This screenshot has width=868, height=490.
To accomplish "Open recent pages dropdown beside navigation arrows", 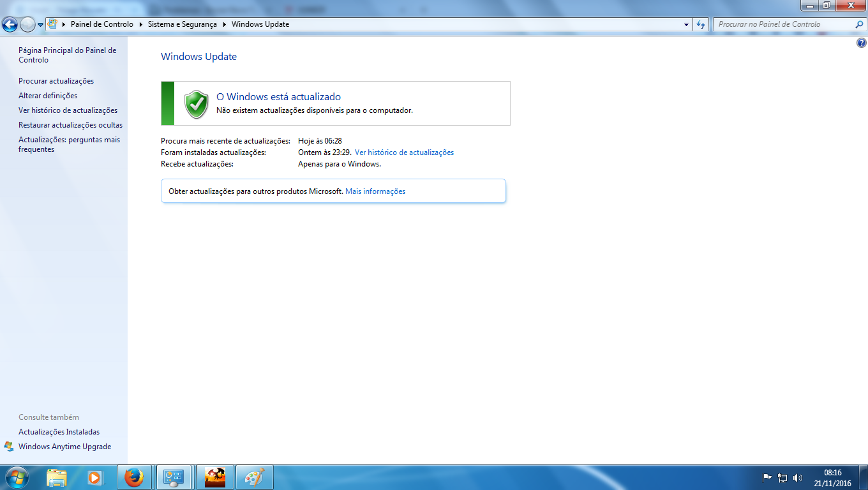I will click(x=41, y=24).
